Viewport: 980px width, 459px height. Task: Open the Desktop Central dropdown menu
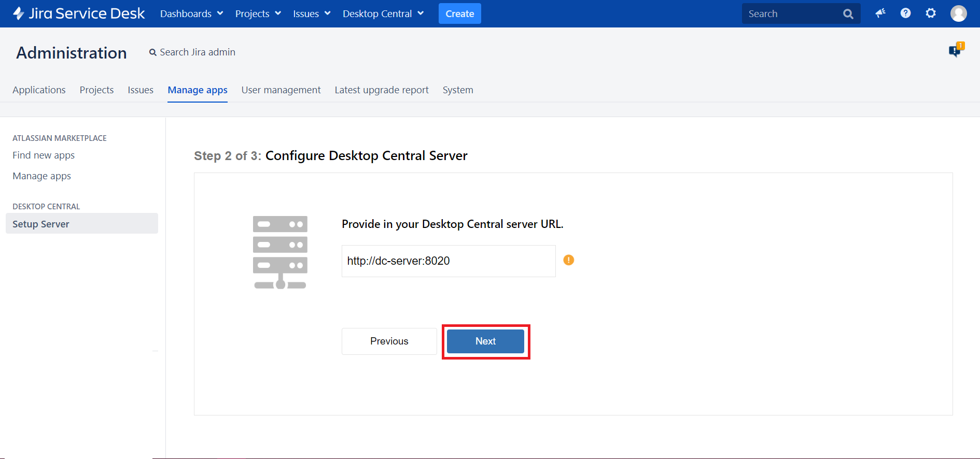[383, 13]
